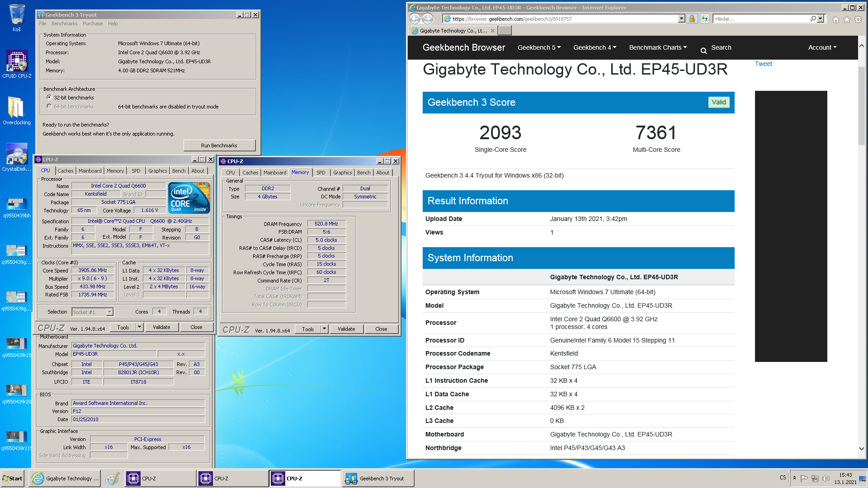
Task: Switch to the Bench tab in the left CPU-Z window
Action: [179, 171]
